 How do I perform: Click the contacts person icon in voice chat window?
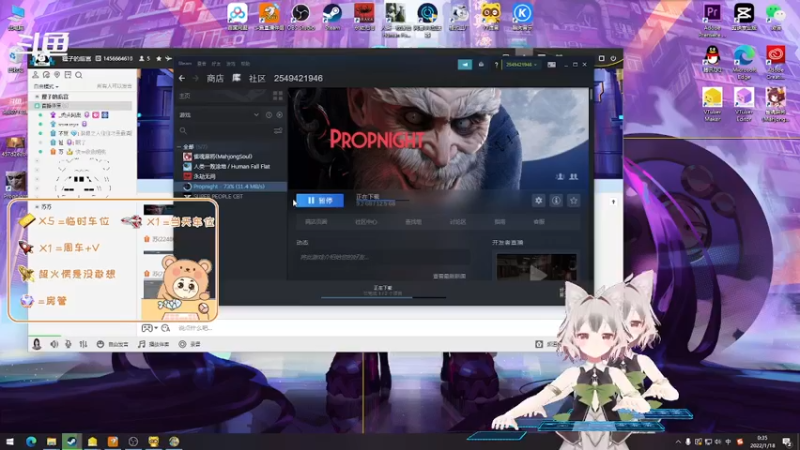pos(35,75)
